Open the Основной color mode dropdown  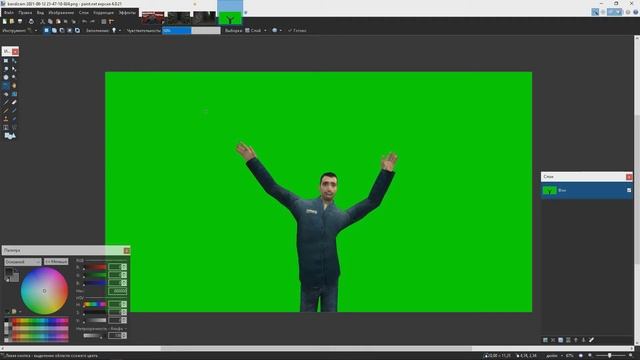(23, 262)
